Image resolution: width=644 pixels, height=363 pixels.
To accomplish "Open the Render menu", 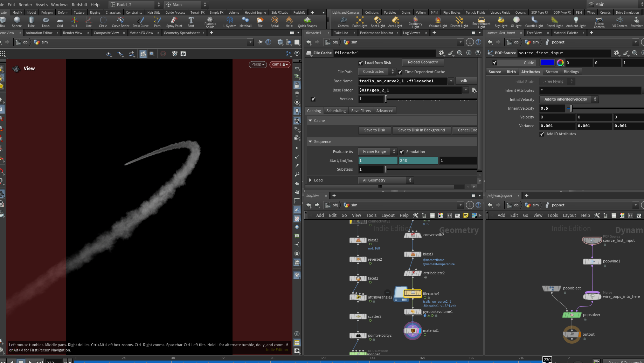I will [x=25, y=5].
